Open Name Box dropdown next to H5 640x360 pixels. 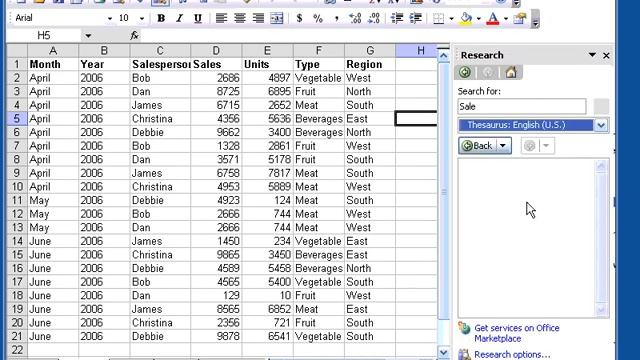88,36
